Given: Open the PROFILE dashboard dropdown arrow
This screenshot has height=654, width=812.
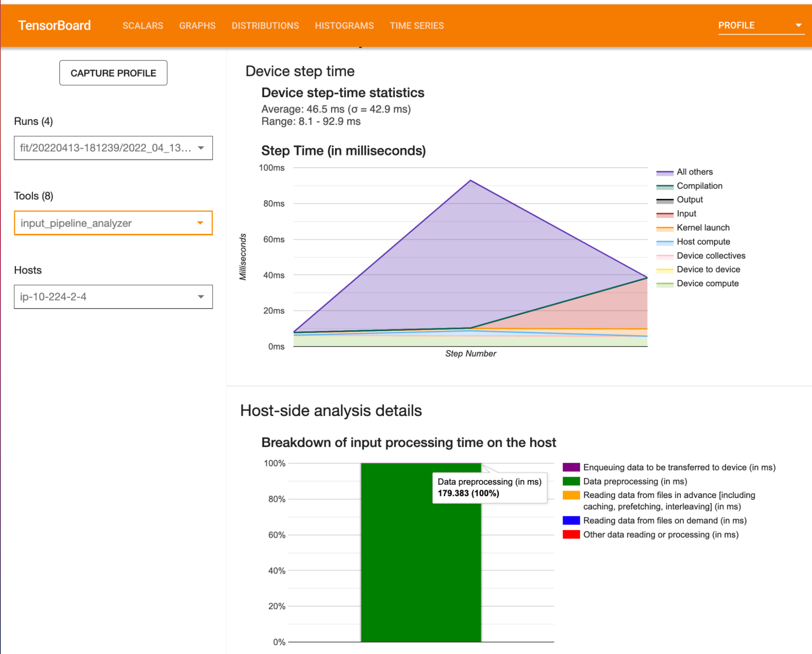Looking at the screenshot, I should coord(798,25).
